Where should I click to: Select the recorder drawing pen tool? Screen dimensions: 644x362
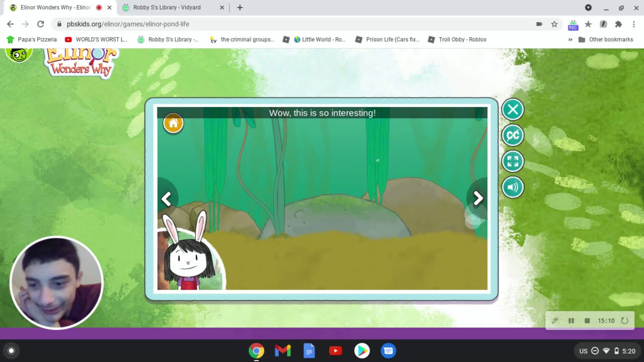(555, 321)
